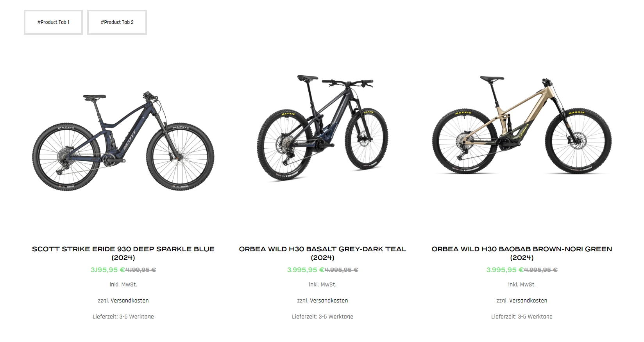Click the Lieferzeit 3-5 Werktage text under Scott bike

123,317
